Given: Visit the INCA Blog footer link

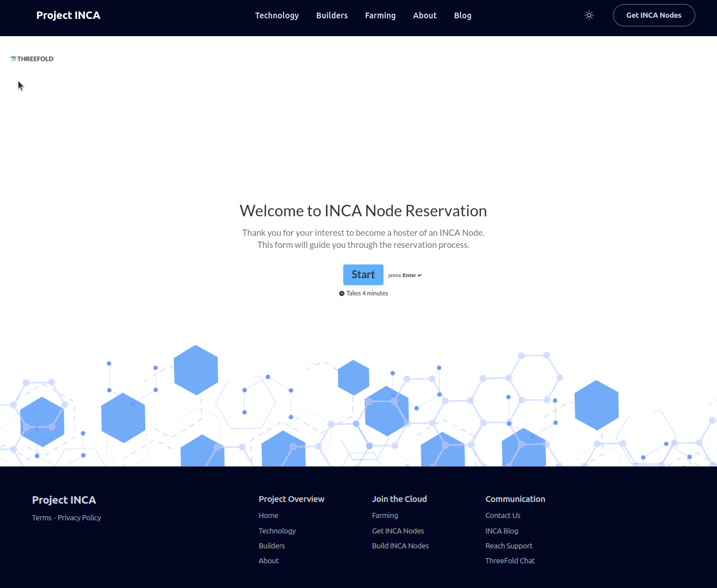Looking at the screenshot, I should [x=501, y=531].
